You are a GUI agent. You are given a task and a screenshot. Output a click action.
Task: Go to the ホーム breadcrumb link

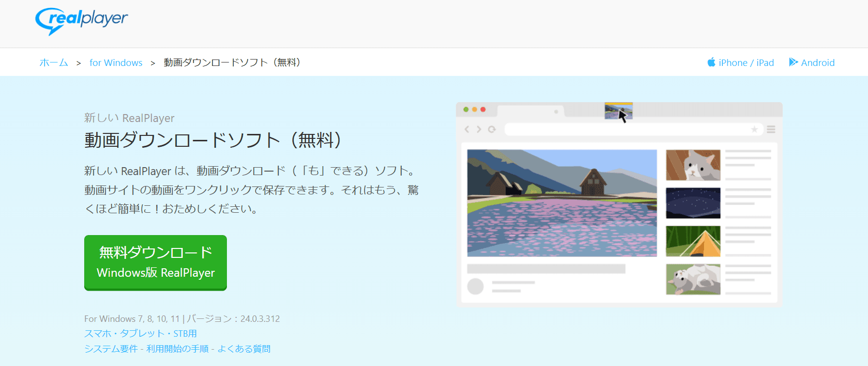(54, 63)
